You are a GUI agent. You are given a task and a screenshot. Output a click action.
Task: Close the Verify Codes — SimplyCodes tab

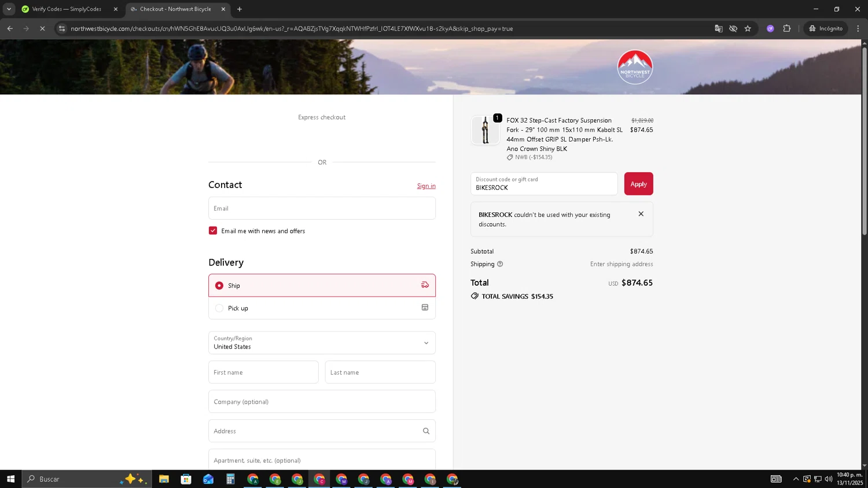coord(116,9)
